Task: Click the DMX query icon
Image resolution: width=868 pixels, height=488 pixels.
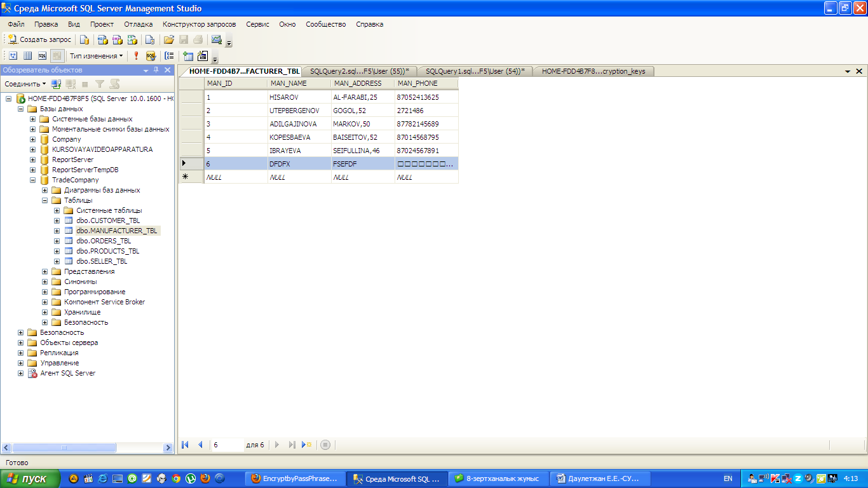Action: coord(117,39)
